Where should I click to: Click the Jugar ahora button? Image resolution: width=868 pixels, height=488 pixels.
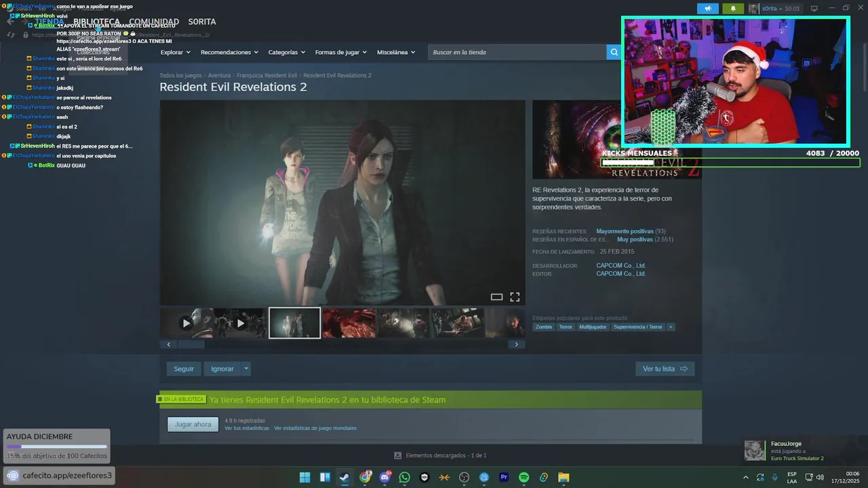click(x=193, y=424)
